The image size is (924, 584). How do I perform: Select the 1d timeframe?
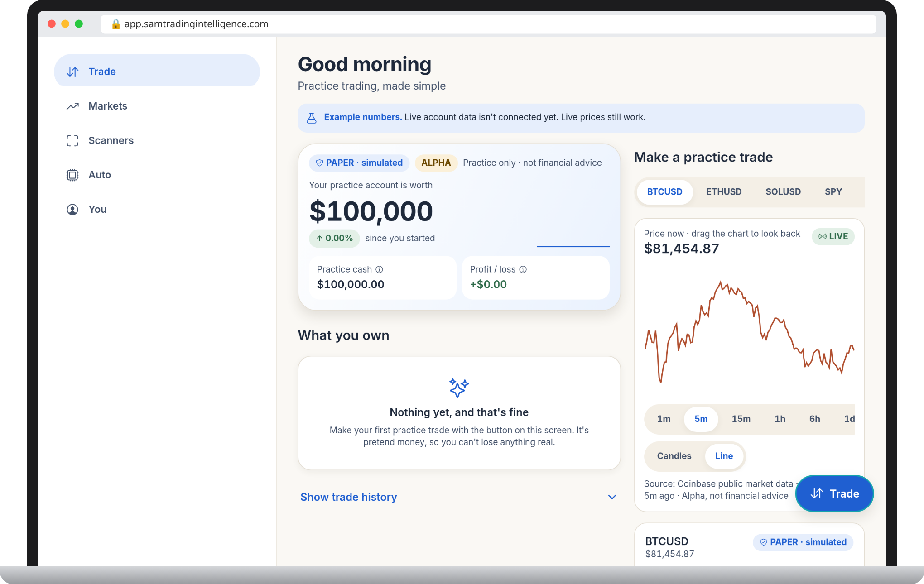pyautogui.click(x=848, y=419)
